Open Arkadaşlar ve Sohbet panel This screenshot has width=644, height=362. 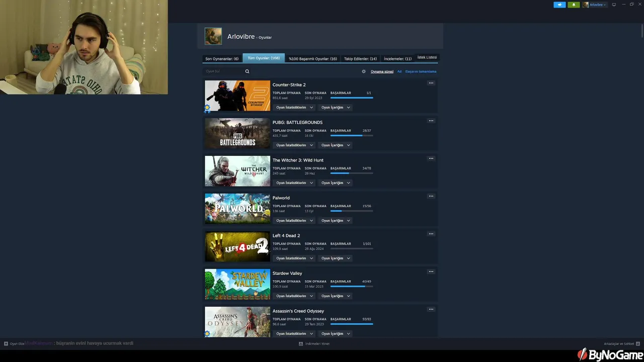pos(621,344)
